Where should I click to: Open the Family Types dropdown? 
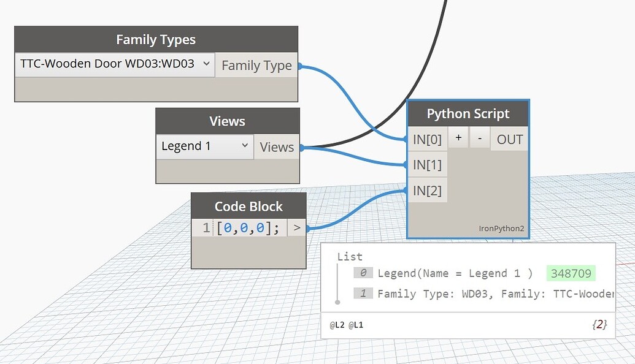tap(207, 63)
